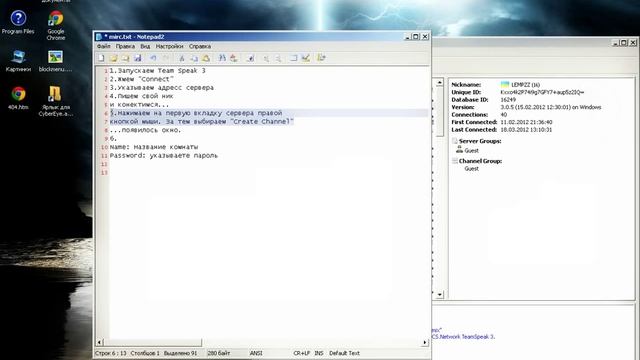Click the "Password: указываете пароль" line
Image resolution: width=640 pixels, height=360 pixels.
(164, 156)
